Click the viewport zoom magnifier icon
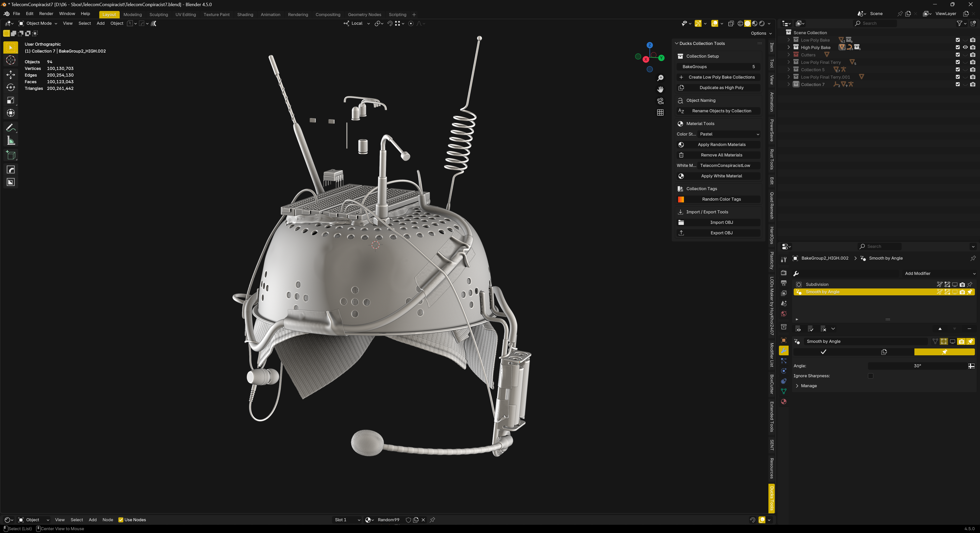Screen dimensions: 980x533 point(660,78)
